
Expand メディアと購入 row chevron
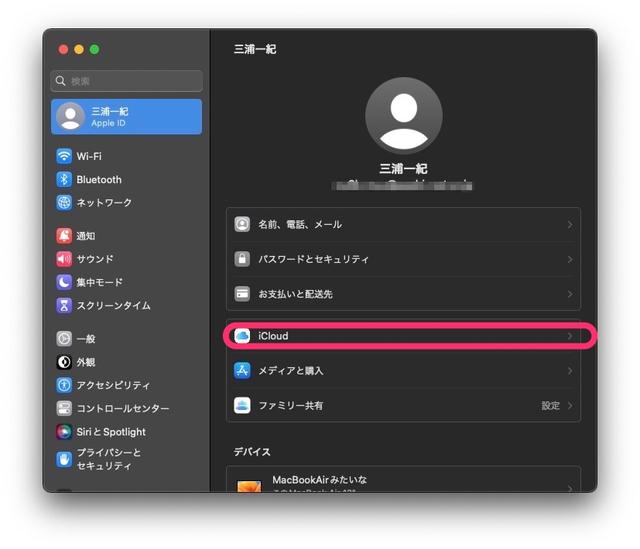[x=570, y=371]
